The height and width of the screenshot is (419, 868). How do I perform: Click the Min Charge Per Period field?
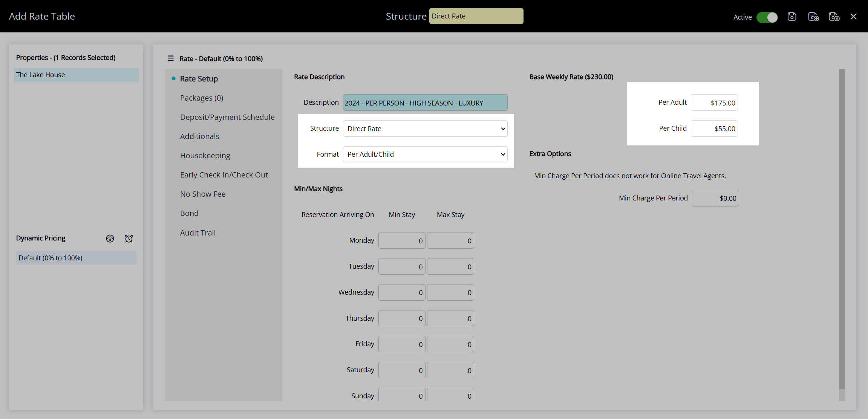click(715, 198)
